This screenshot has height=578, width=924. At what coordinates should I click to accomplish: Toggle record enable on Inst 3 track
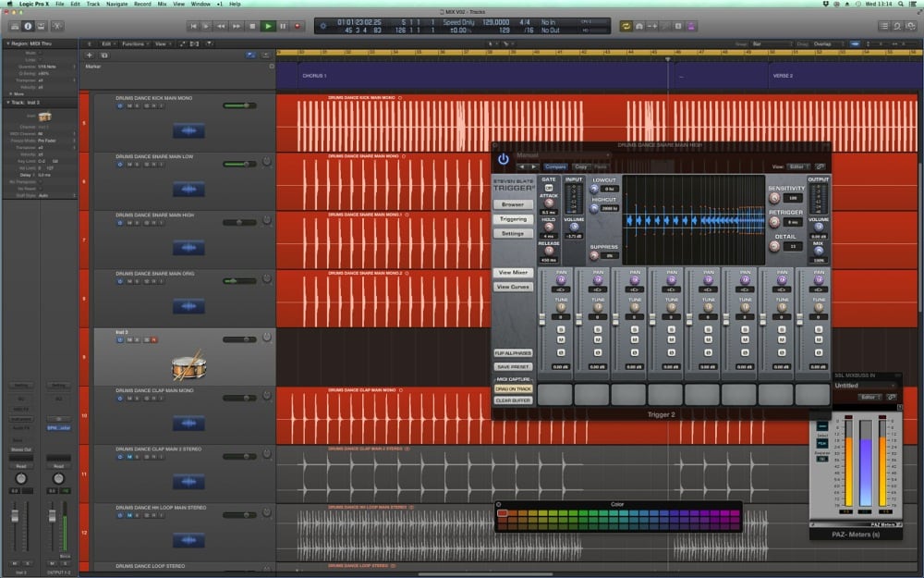pos(153,340)
